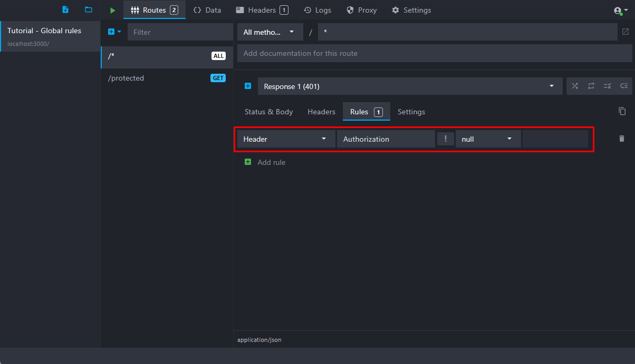Select the /protected GET route
The image size is (635, 364).
(x=167, y=78)
